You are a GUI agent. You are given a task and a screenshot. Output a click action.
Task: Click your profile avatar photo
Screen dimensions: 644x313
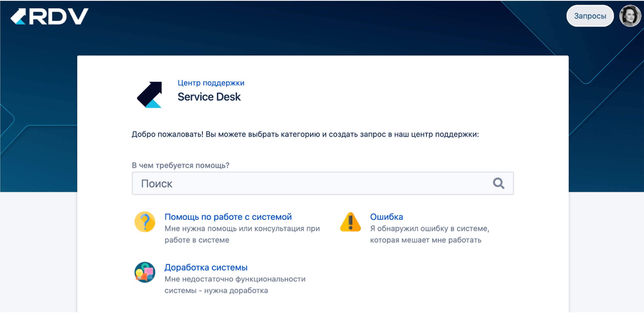click(630, 16)
